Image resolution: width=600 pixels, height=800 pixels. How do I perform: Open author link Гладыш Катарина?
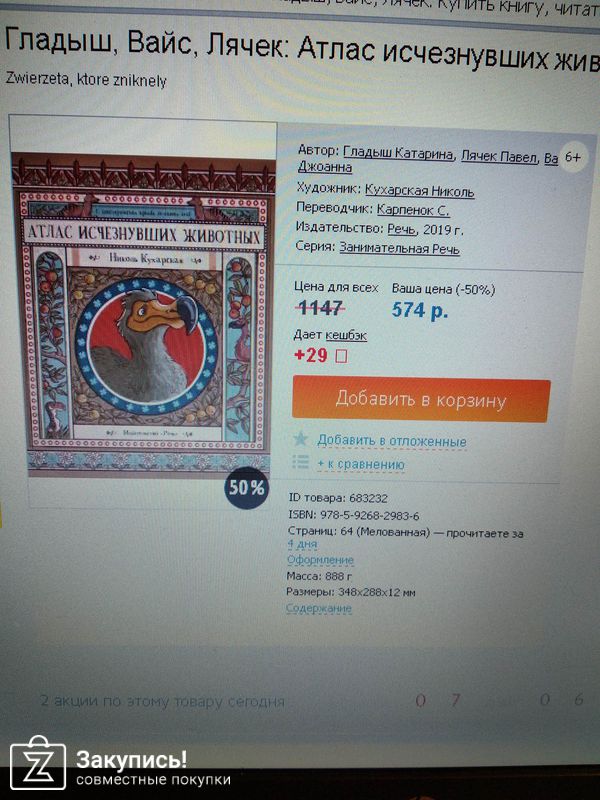(x=398, y=153)
